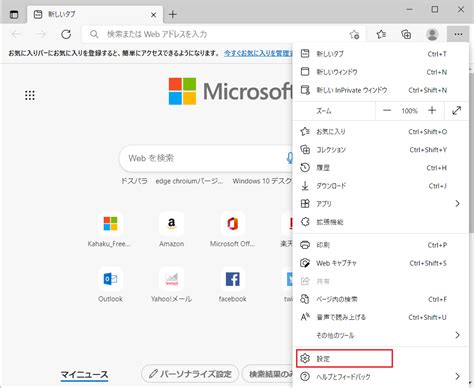This screenshot has height=388, width=474.
Task: Increase zoom with the plus button
Action: point(432,110)
